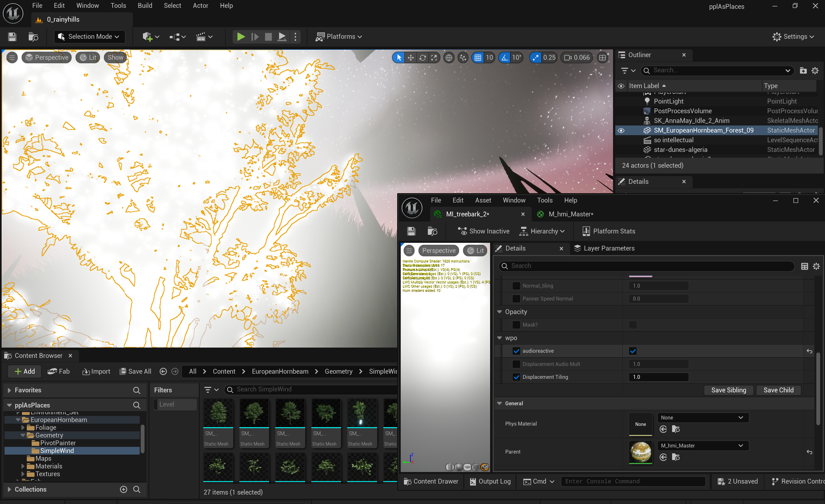
Task: Click the Save current level icon
Action: point(12,37)
